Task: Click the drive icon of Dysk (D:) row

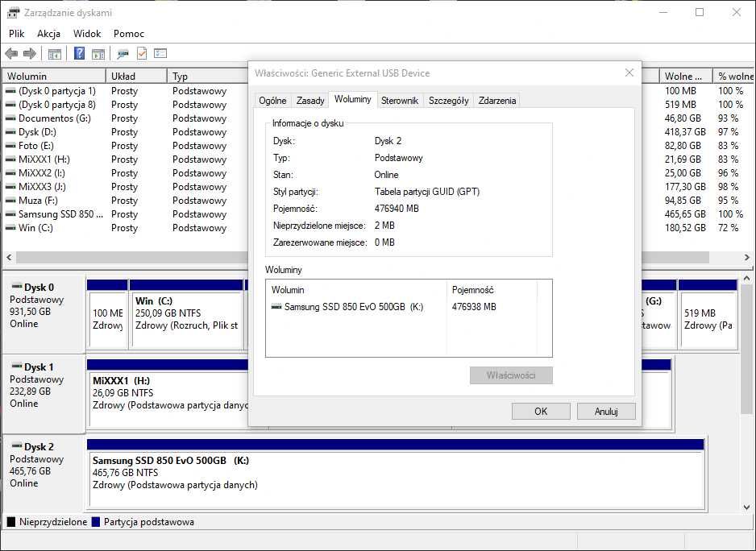Action: tap(10, 132)
